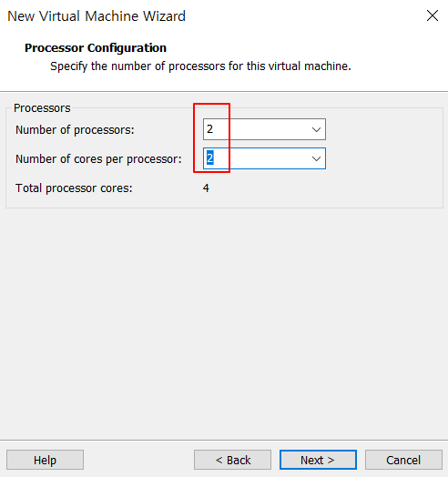Click the white header area beside Processor Configuration

pyautogui.click(x=304, y=48)
